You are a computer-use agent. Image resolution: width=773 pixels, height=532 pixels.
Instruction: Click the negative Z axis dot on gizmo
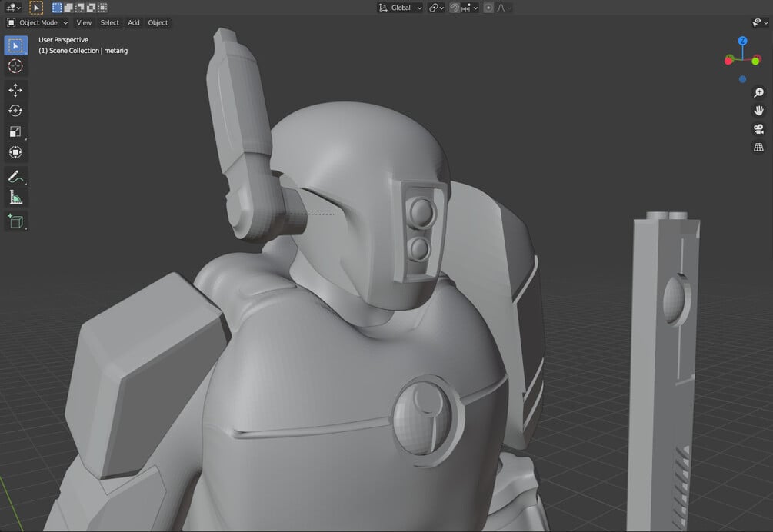pos(742,79)
